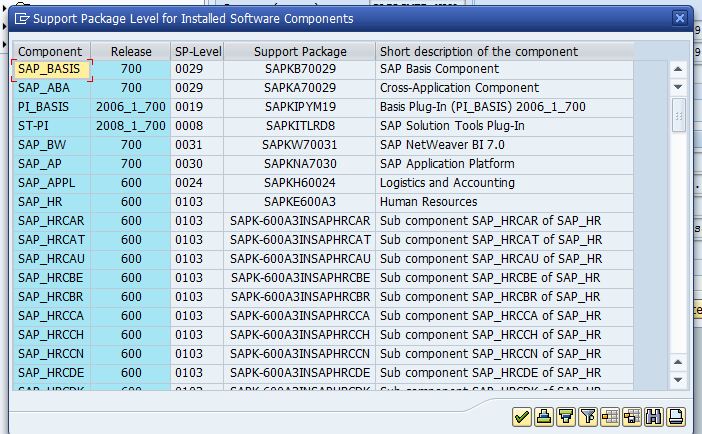Screen dimensions: 702x434
Task: Click support package SAPK-600A3INSAPHRCAR
Action: [300, 221]
